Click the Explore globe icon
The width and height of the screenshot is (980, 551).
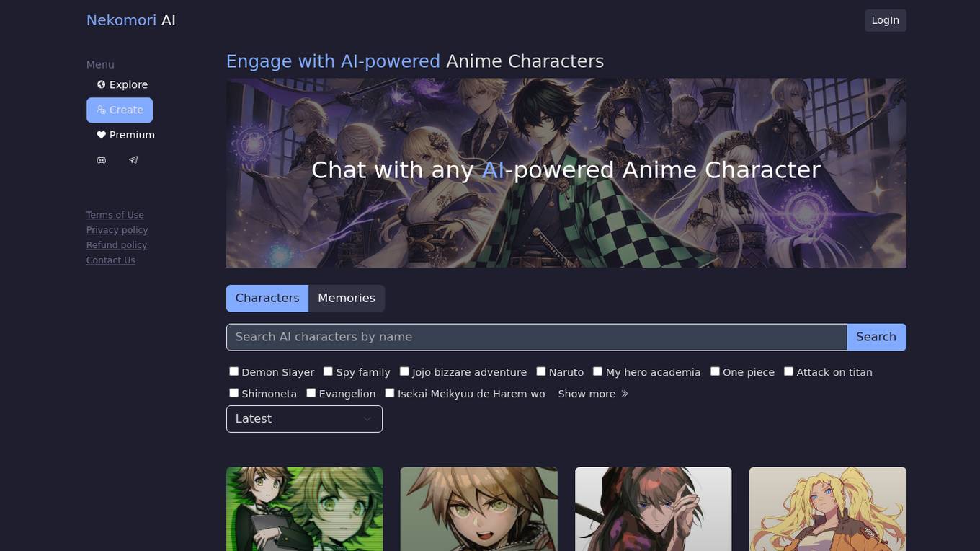pyautogui.click(x=101, y=84)
